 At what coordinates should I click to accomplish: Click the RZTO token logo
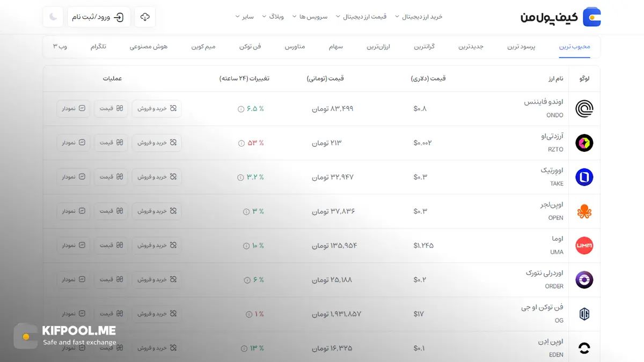tap(584, 143)
